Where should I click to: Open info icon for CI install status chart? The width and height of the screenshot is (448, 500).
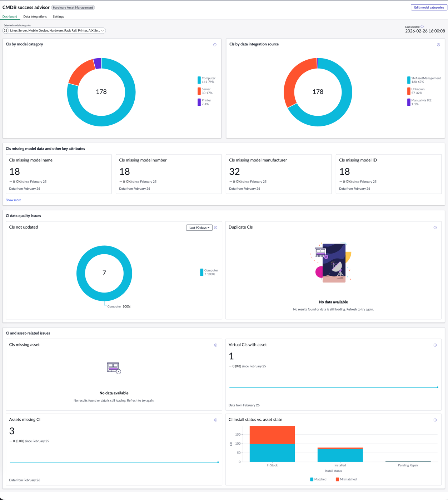[x=435, y=420]
